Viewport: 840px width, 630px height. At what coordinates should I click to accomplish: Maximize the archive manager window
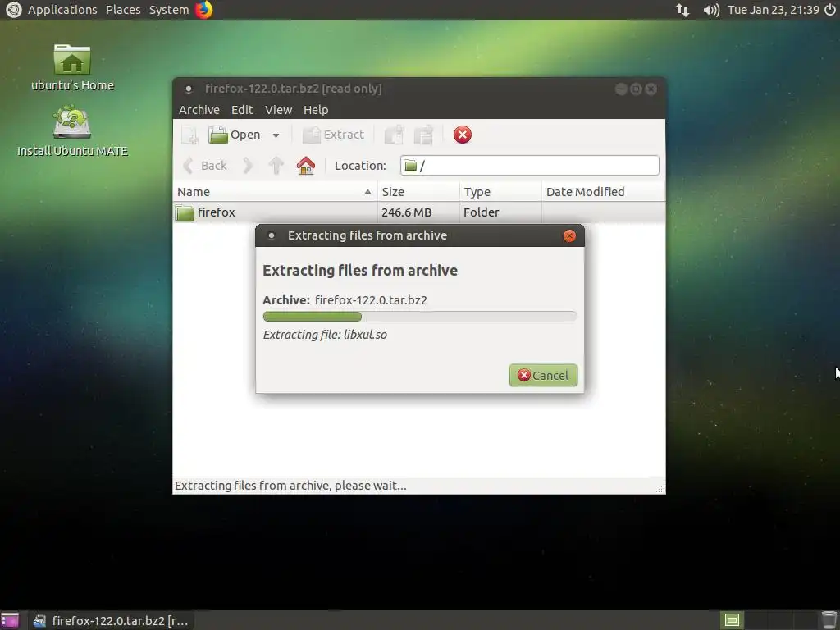[636, 89]
